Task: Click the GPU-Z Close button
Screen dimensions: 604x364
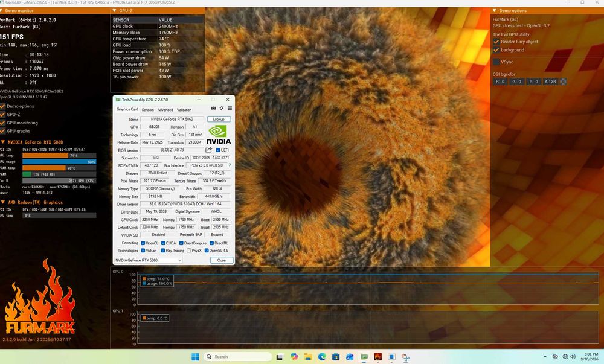Action: [x=222, y=261]
